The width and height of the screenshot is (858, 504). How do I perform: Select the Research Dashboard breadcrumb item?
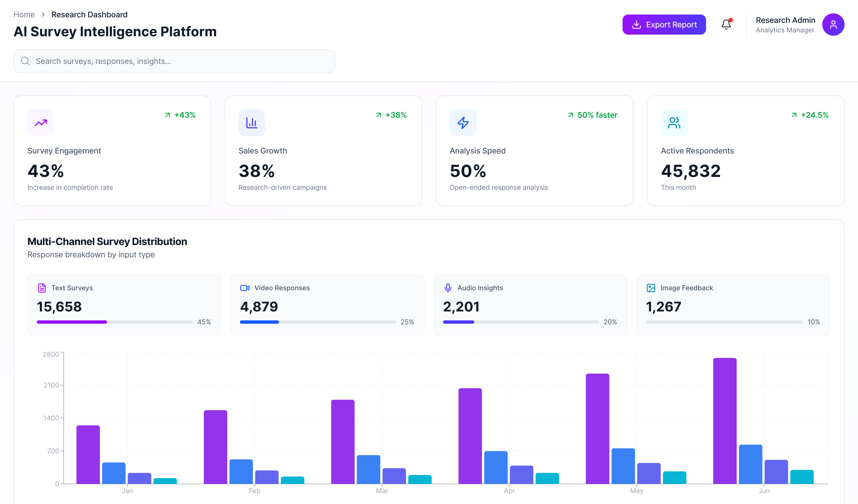(89, 15)
